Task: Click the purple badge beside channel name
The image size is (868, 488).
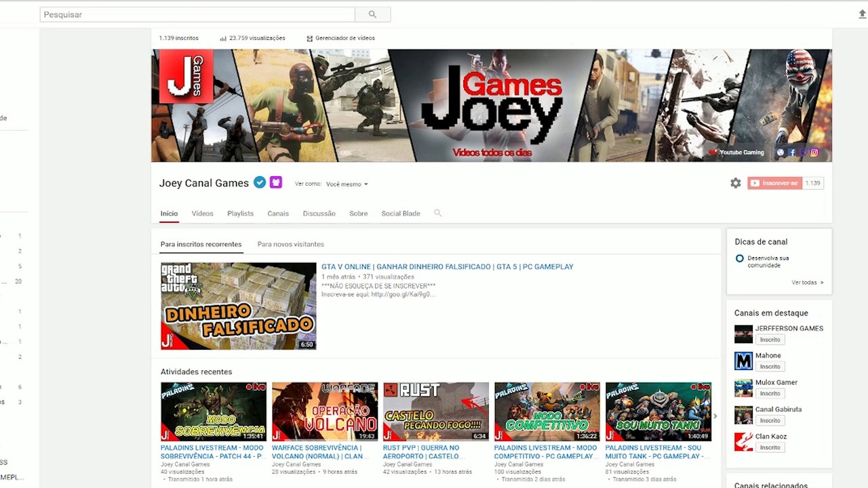Action: click(275, 182)
